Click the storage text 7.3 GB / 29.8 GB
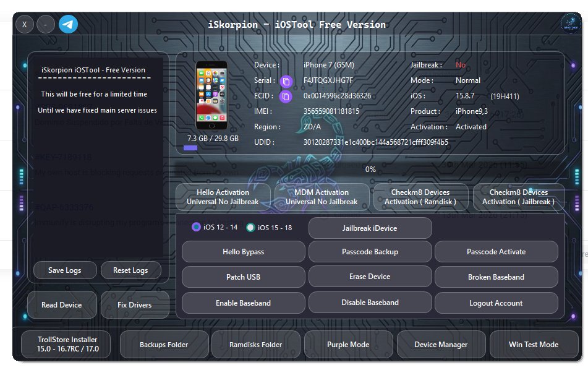Viewport: 588px width, 370px height. 213,139
